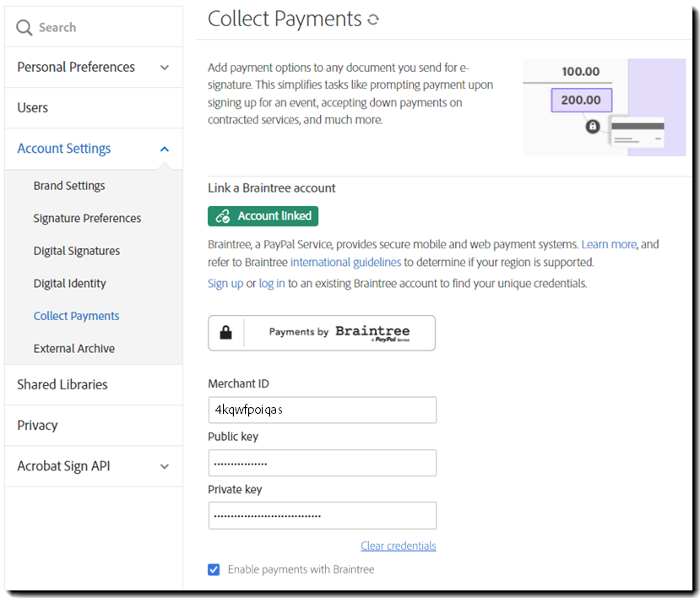Click the Payments by Braintree button

point(322,333)
